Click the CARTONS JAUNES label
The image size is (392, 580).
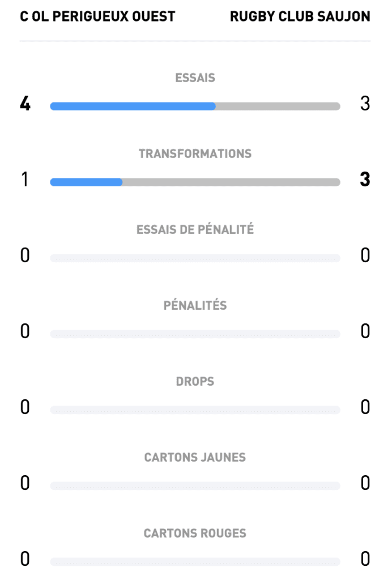[195, 458]
